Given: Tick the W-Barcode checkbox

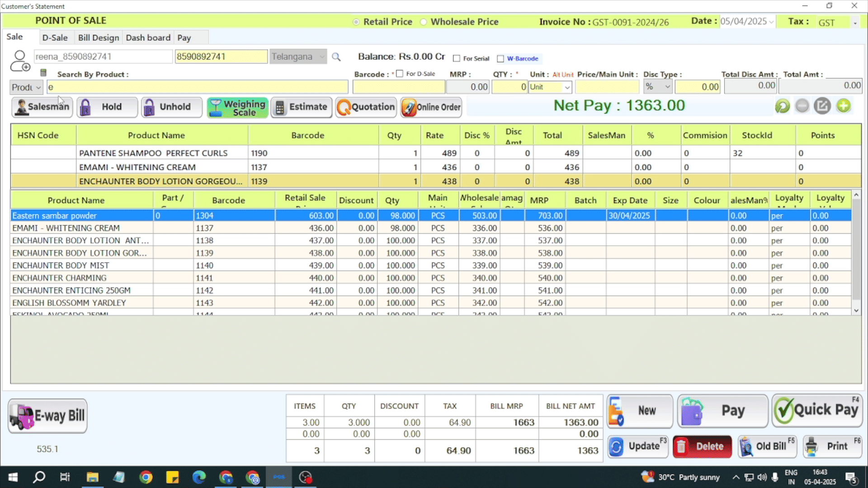Looking at the screenshot, I should pos(500,59).
